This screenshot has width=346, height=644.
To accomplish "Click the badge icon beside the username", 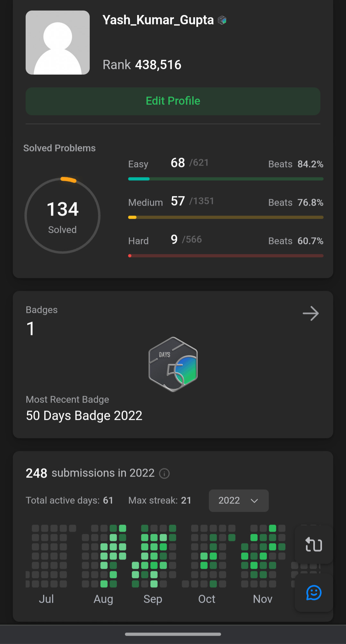I will 222,20.
